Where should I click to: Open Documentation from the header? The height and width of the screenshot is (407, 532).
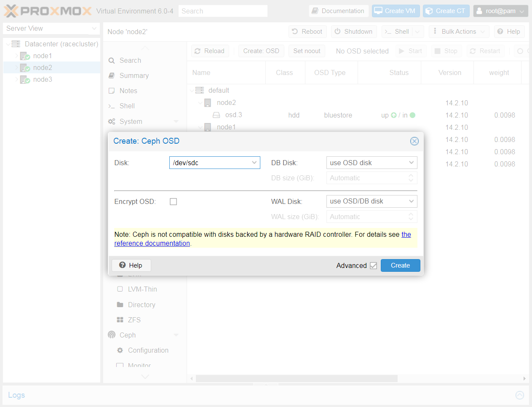click(x=339, y=11)
